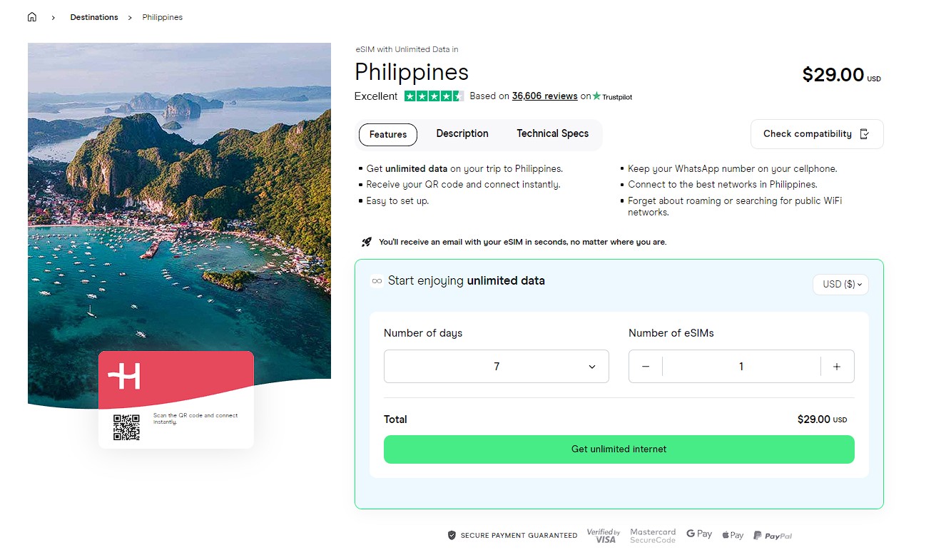The image size is (951, 560).
Task: Click the infinity icon beside unlimited data heading
Action: [x=376, y=281]
